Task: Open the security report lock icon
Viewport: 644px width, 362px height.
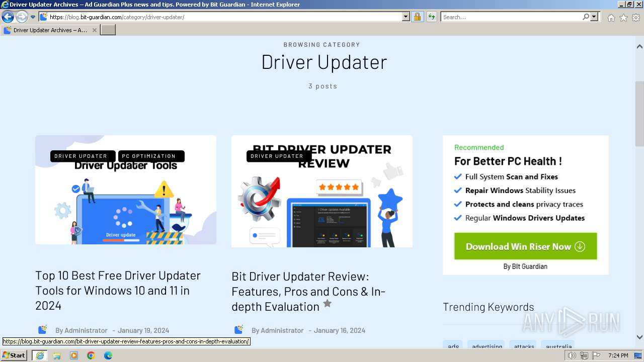Action: coord(417,17)
